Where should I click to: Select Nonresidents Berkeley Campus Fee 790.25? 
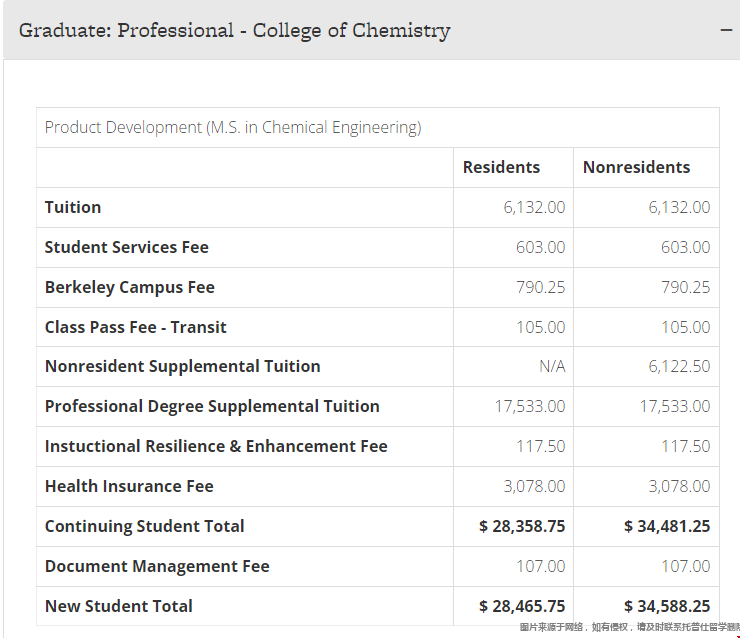(685, 287)
